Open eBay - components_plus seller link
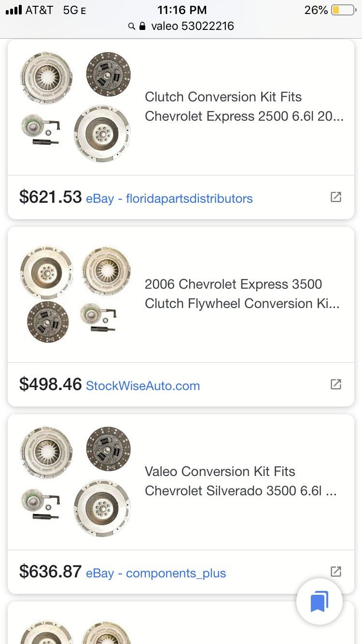 pos(155,573)
